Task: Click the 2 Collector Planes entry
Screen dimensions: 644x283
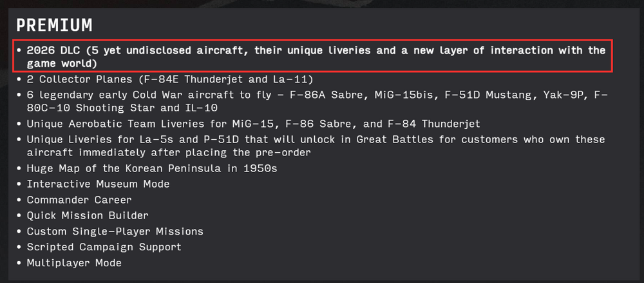Action: (170, 79)
